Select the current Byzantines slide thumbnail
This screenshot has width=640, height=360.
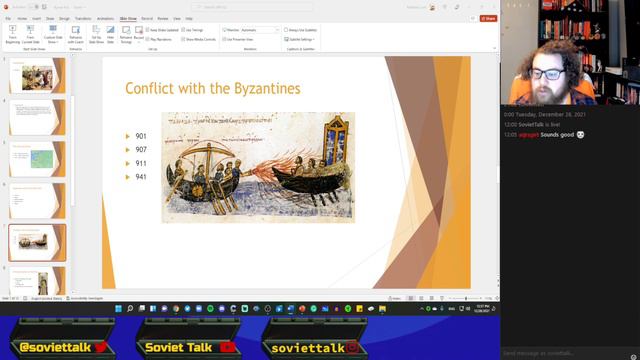[37, 242]
